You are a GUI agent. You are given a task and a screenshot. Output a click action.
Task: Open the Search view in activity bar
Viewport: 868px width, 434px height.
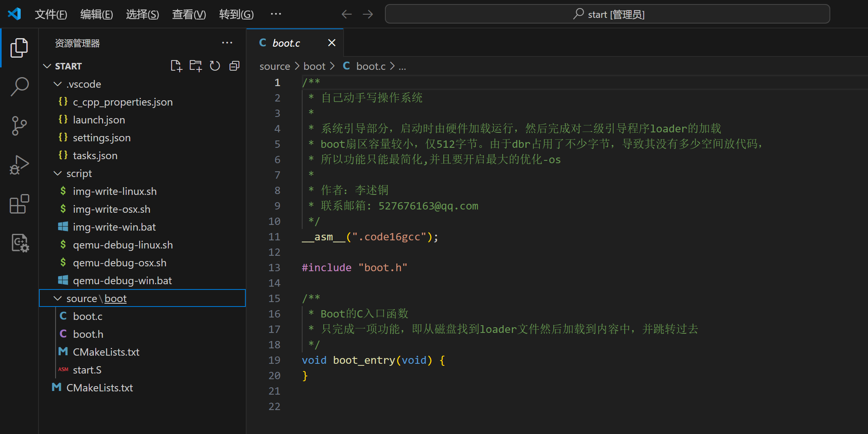19,86
